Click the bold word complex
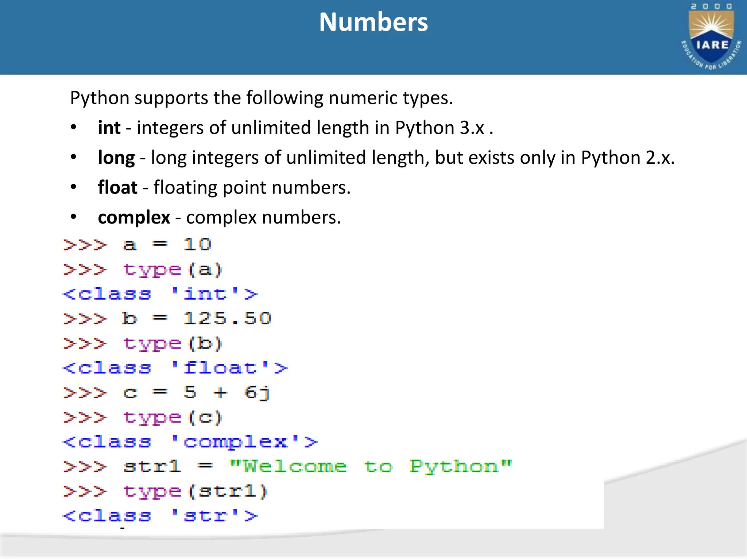The width and height of the screenshot is (747, 560). [x=134, y=217]
